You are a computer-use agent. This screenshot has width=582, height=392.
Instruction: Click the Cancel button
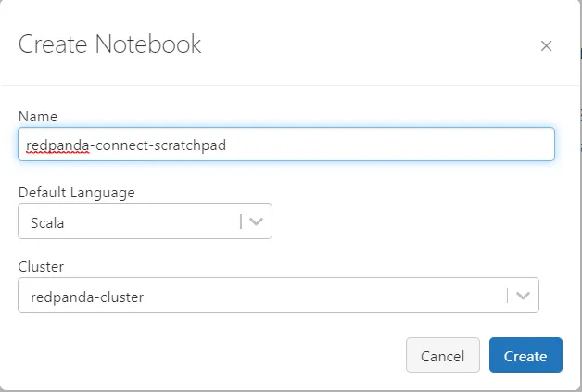click(x=442, y=355)
